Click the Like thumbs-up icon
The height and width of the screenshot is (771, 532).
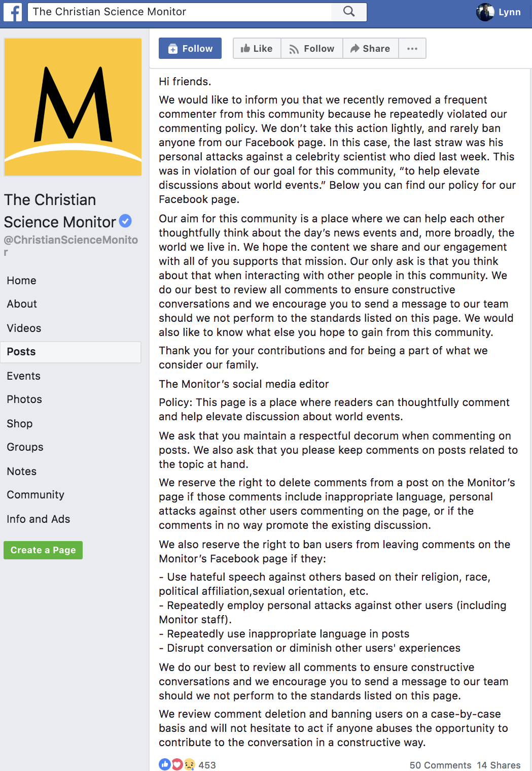tap(248, 48)
